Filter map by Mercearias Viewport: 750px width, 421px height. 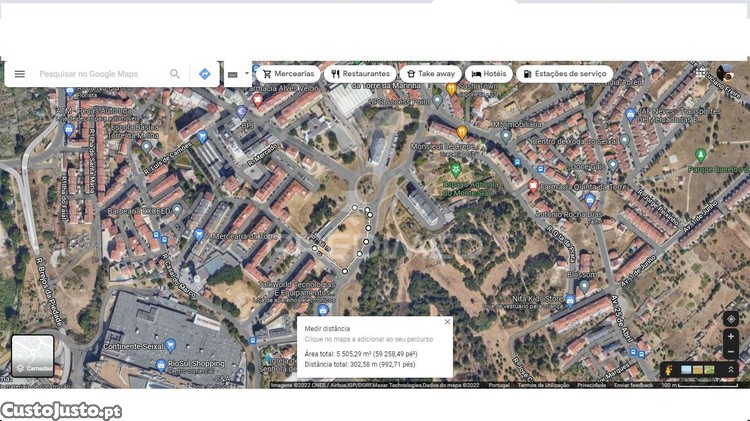[287, 74]
